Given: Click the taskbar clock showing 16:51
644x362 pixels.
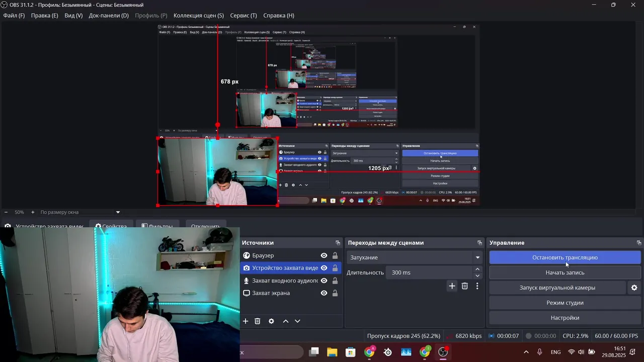Looking at the screenshot, I should click(x=613, y=352).
